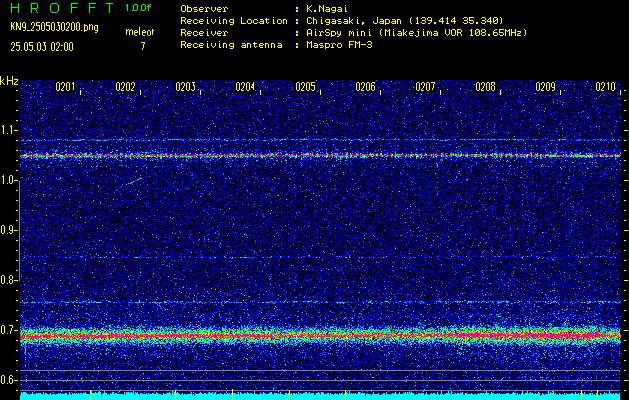The height and width of the screenshot is (400, 629).
Task: Click the Receiver field label
Action: [x=204, y=32]
